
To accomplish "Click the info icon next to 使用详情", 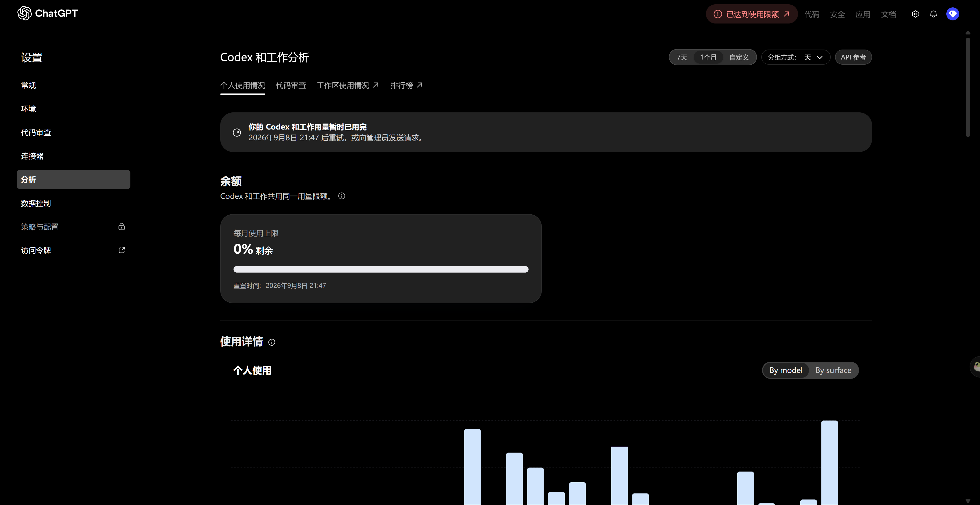I will click(272, 342).
